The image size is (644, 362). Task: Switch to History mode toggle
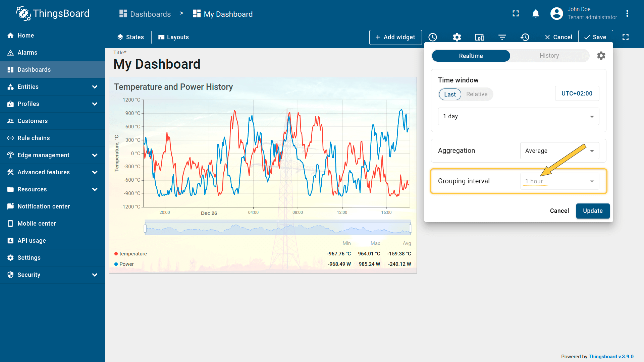click(x=549, y=56)
